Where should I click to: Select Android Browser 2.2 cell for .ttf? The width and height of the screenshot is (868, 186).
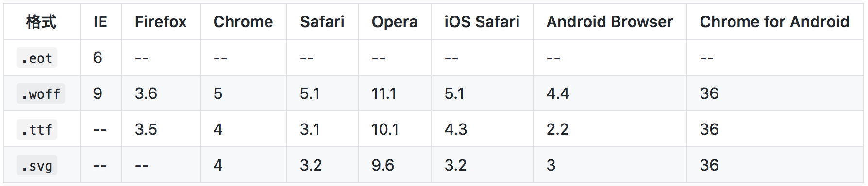557,129
